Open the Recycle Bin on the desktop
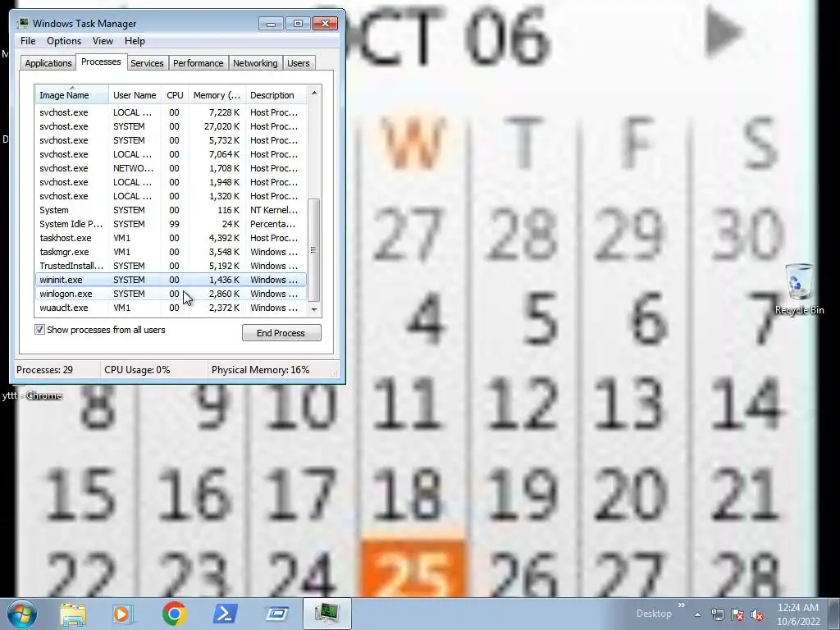The image size is (840, 630). (799, 290)
